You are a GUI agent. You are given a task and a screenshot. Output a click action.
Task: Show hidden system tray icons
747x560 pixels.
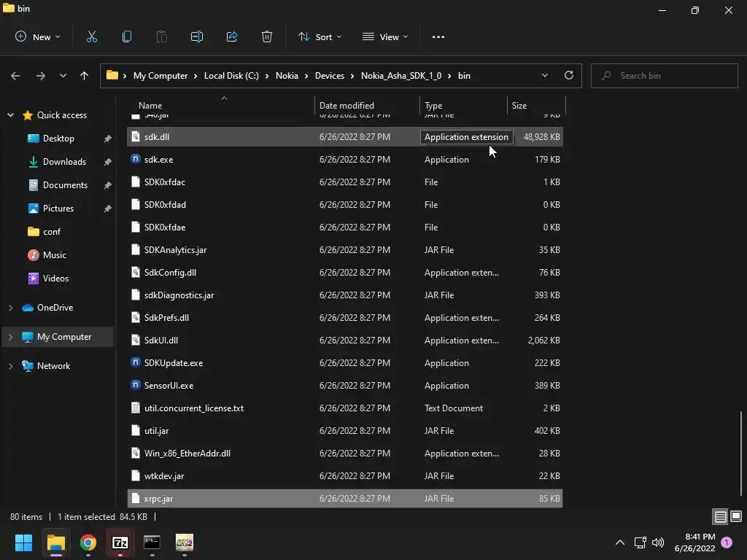pos(620,542)
